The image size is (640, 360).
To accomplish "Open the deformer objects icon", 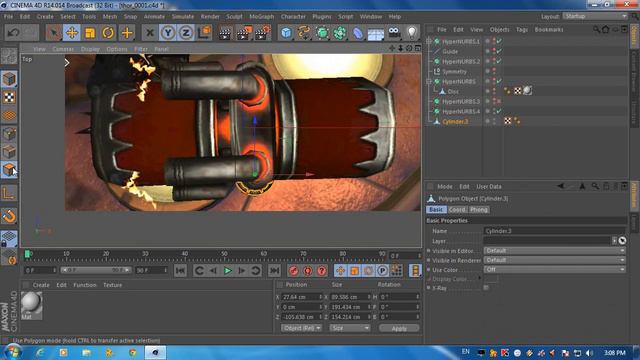I will pos(358,33).
